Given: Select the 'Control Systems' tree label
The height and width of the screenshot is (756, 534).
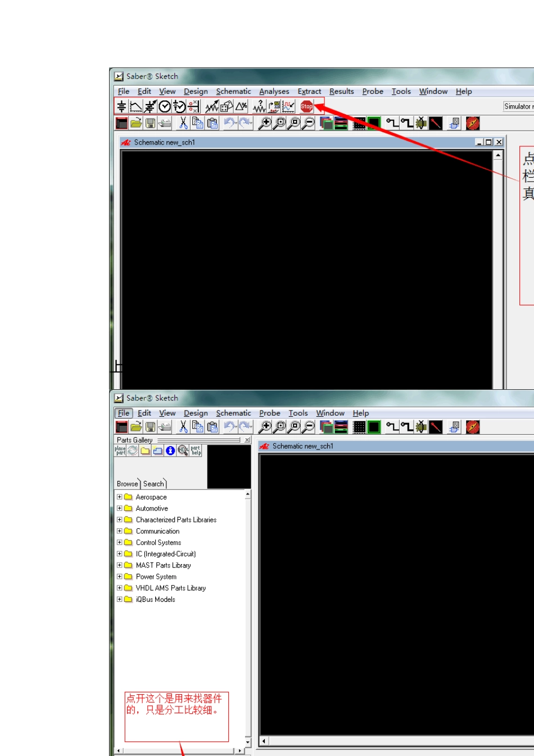Looking at the screenshot, I should coord(159,542).
